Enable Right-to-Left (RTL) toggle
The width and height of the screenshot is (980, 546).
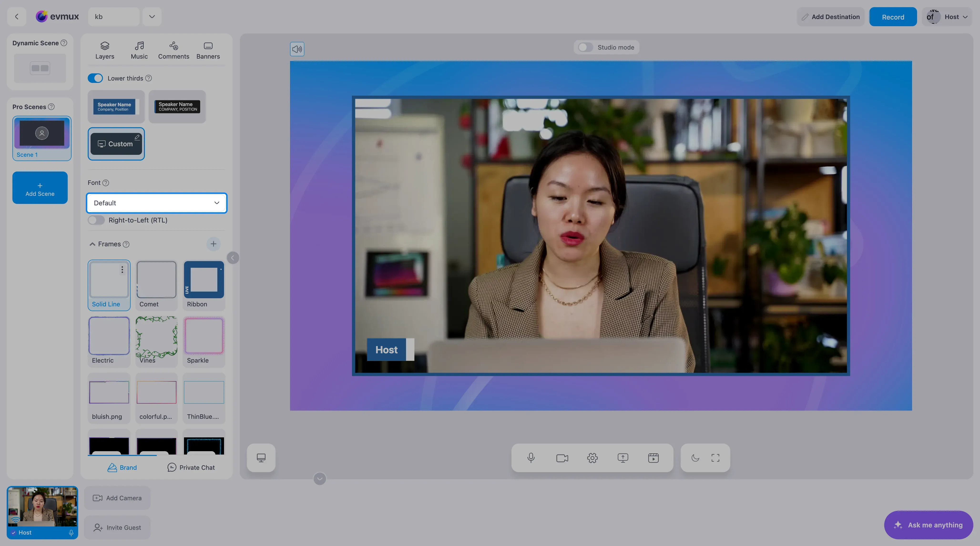click(x=96, y=220)
